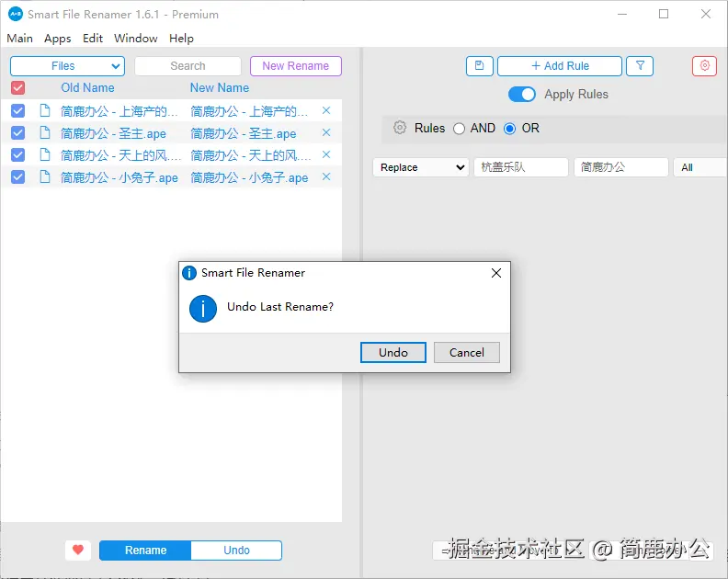Viewport: 728px width, 579px height.
Task: Select the OR radio button
Action: point(509,129)
